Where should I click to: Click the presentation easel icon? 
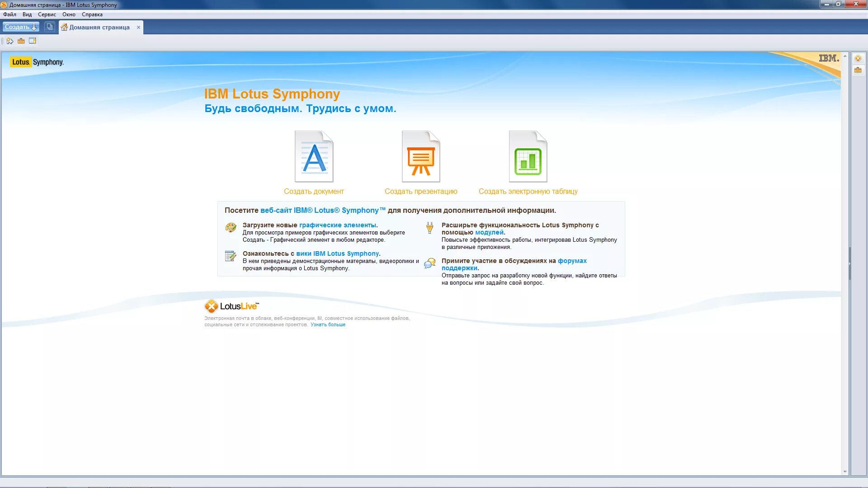click(421, 156)
